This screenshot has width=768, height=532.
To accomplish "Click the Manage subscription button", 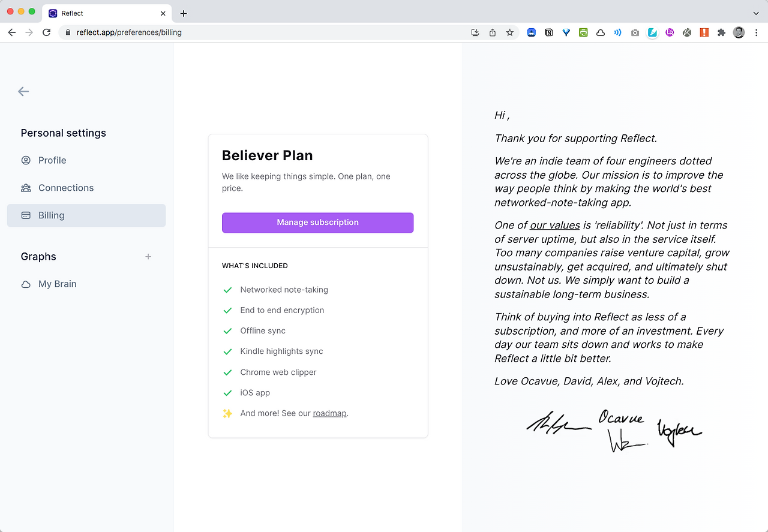I will (x=317, y=223).
